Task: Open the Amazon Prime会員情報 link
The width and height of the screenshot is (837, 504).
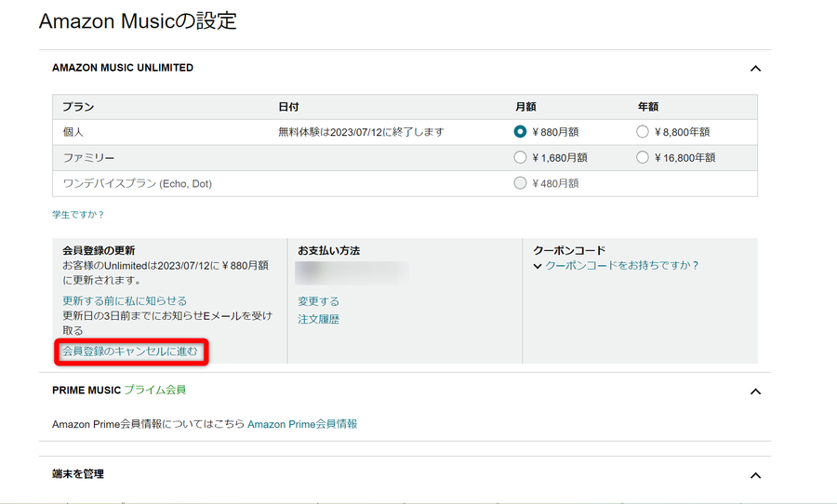Action: [302, 424]
